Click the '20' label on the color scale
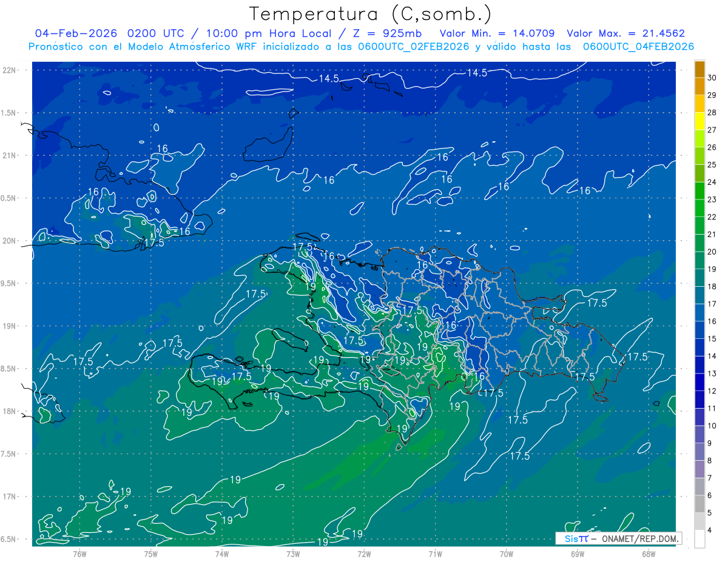 click(712, 252)
